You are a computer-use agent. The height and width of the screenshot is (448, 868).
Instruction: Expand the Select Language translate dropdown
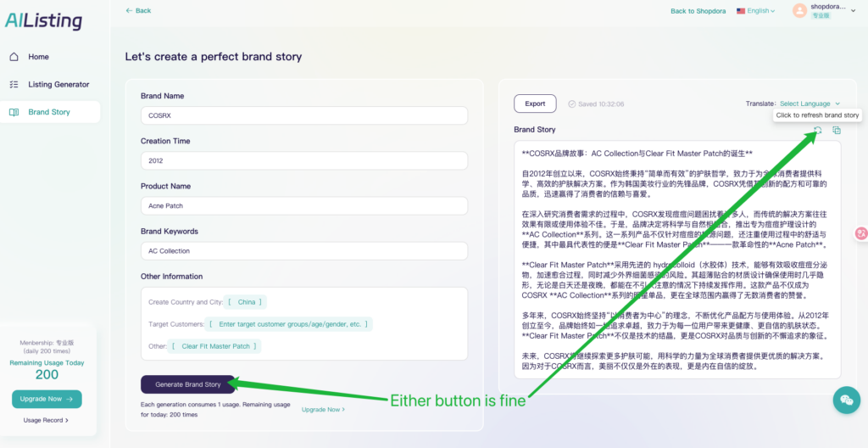click(x=810, y=104)
